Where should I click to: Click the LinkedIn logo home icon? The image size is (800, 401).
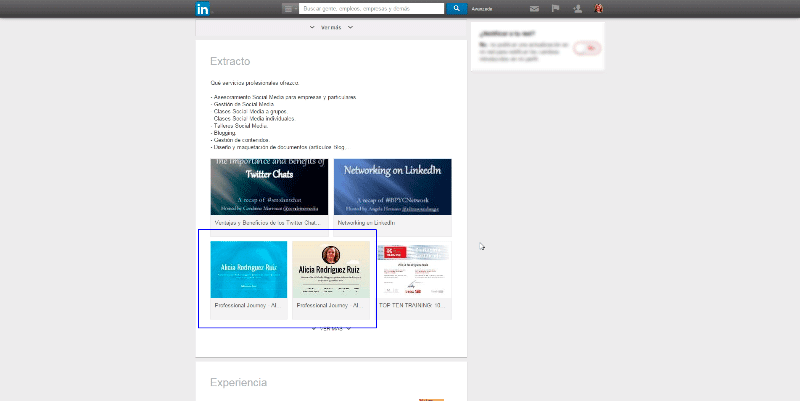point(203,8)
